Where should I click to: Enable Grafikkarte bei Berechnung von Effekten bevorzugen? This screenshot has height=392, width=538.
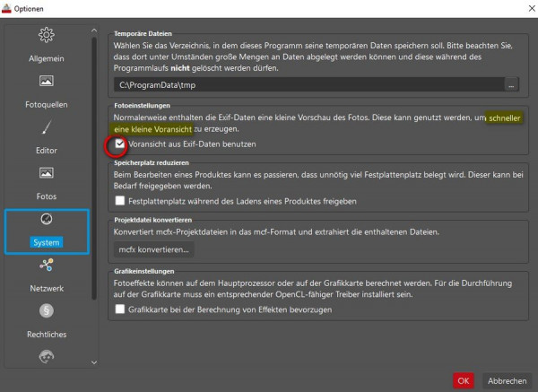tap(119, 309)
